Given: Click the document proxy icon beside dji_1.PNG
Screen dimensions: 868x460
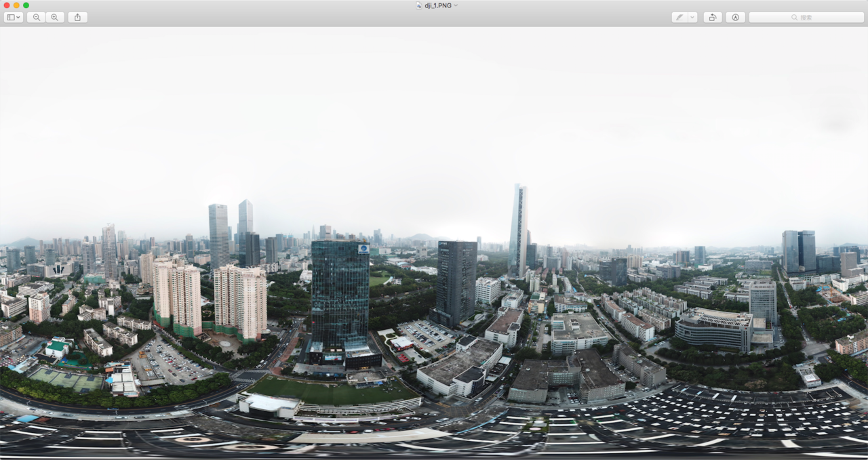Looking at the screenshot, I should pyautogui.click(x=419, y=5).
